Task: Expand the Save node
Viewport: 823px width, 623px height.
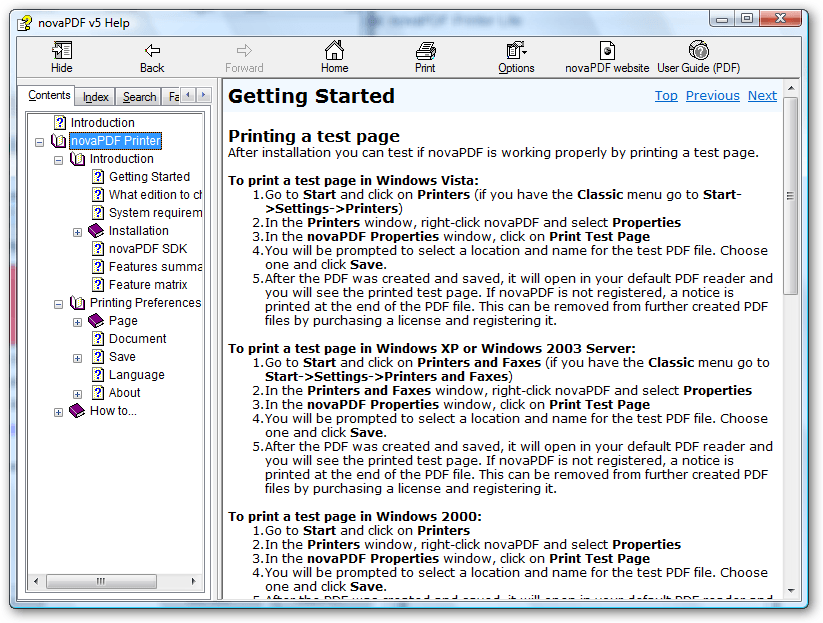Action: click(x=77, y=358)
